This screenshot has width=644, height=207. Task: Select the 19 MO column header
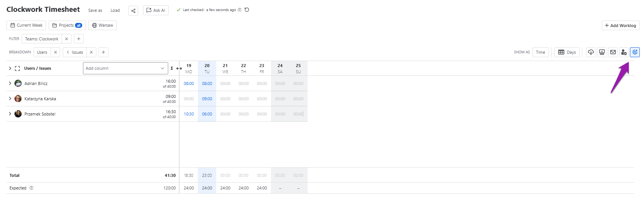click(x=189, y=69)
